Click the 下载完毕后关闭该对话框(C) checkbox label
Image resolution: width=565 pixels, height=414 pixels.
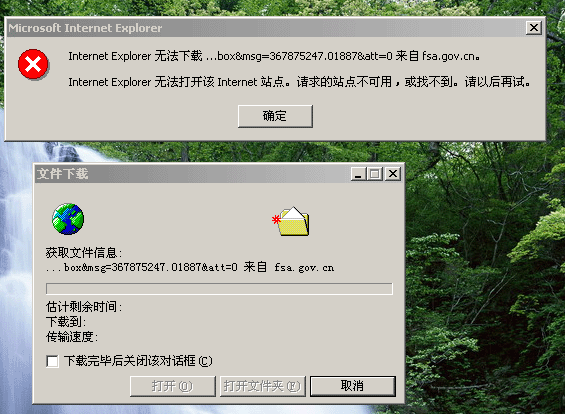pos(138,361)
